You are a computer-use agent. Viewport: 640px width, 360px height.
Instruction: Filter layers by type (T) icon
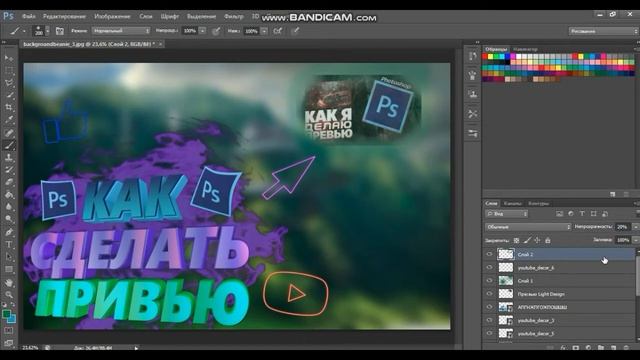(x=582, y=213)
